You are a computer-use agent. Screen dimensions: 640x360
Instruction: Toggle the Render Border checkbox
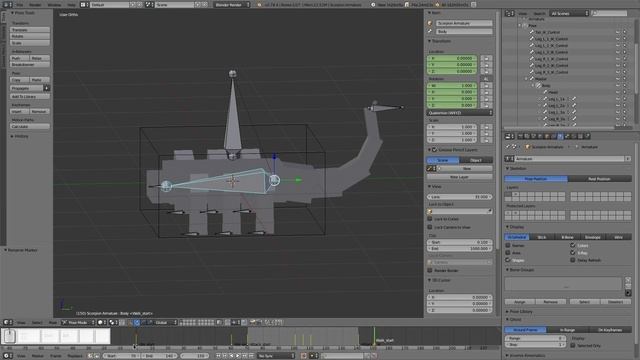pyautogui.click(x=430, y=270)
